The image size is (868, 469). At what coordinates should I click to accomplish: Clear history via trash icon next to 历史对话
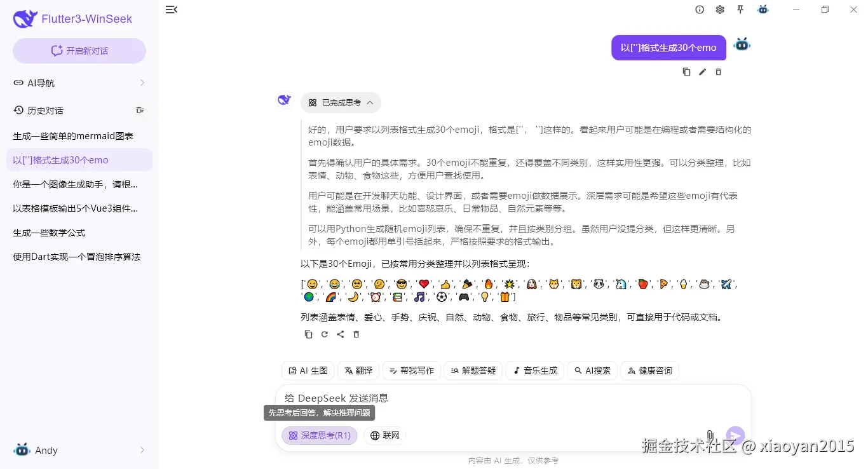pyautogui.click(x=140, y=109)
